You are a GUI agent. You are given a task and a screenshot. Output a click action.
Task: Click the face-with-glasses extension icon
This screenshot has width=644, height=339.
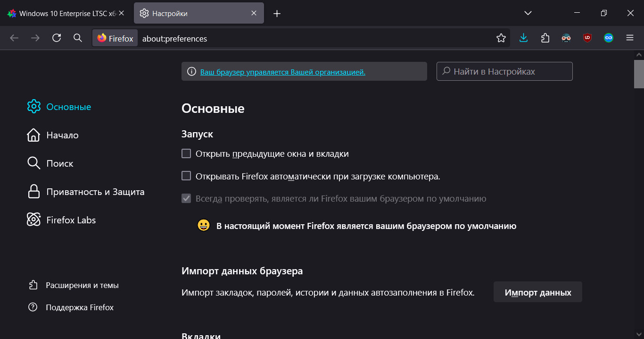(x=566, y=38)
